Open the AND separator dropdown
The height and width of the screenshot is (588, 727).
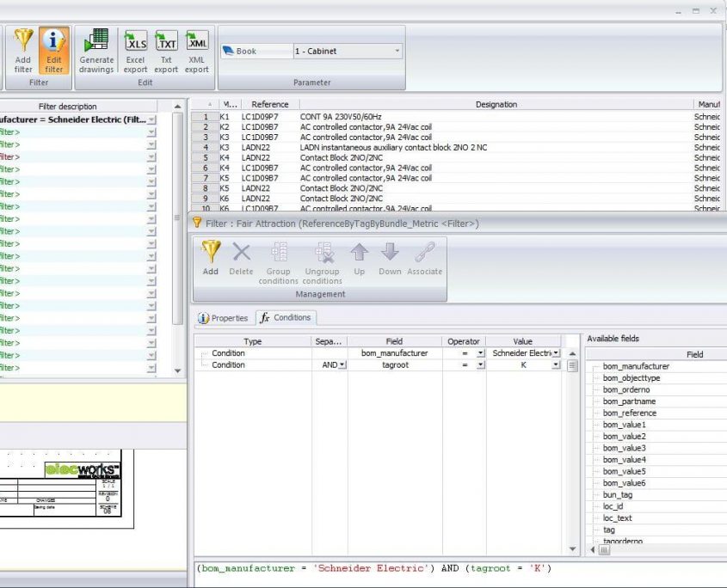click(342, 365)
